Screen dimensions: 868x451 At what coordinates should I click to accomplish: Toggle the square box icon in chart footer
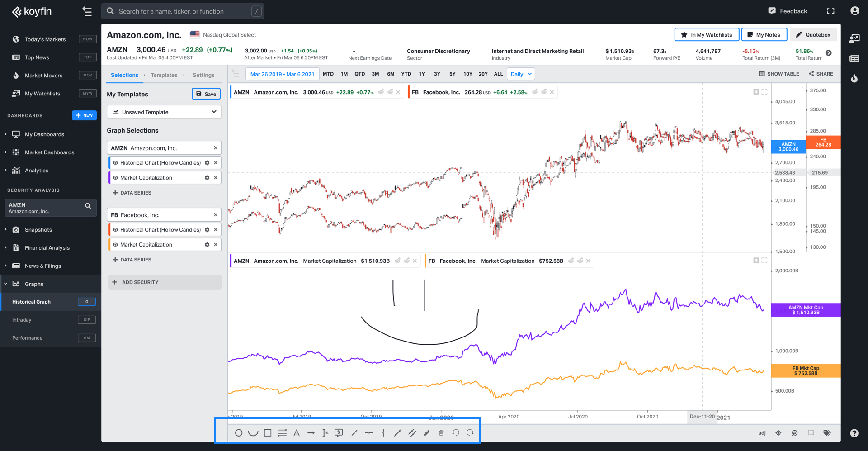coord(811,433)
